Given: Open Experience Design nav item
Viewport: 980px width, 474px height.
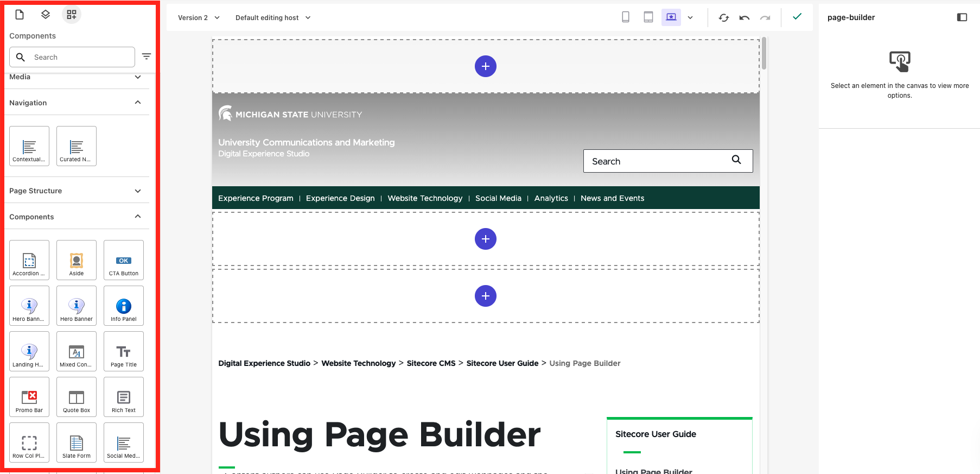Looking at the screenshot, I should (340, 198).
